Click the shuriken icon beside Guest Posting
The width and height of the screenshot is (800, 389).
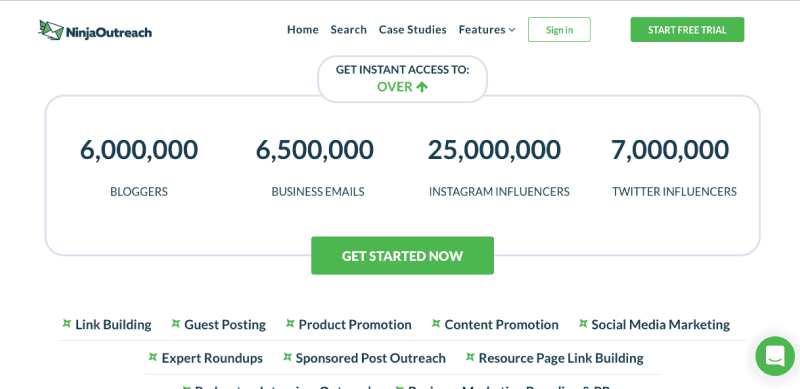[x=176, y=324]
